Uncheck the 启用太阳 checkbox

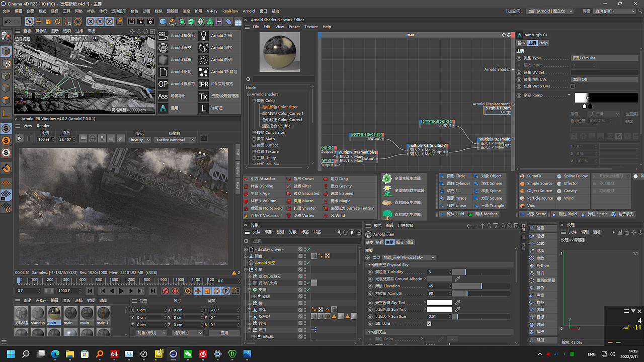[x=429, y=324]
